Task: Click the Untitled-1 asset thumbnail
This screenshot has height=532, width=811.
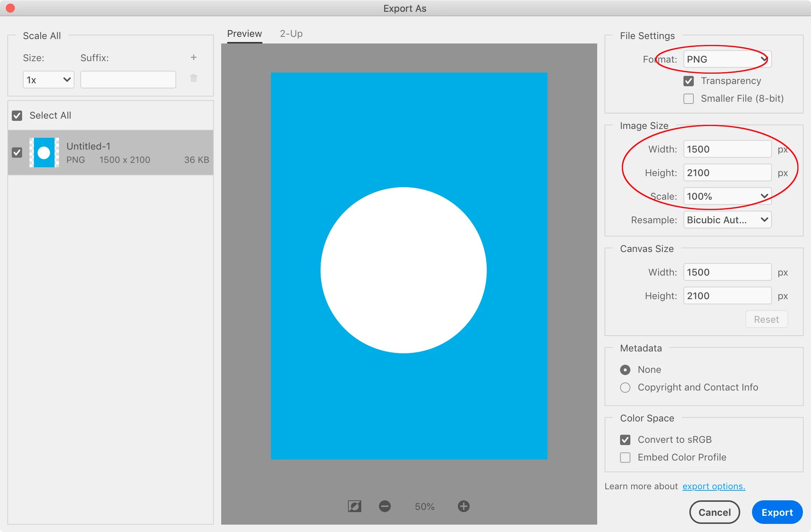Action: [x=44, y=153]
